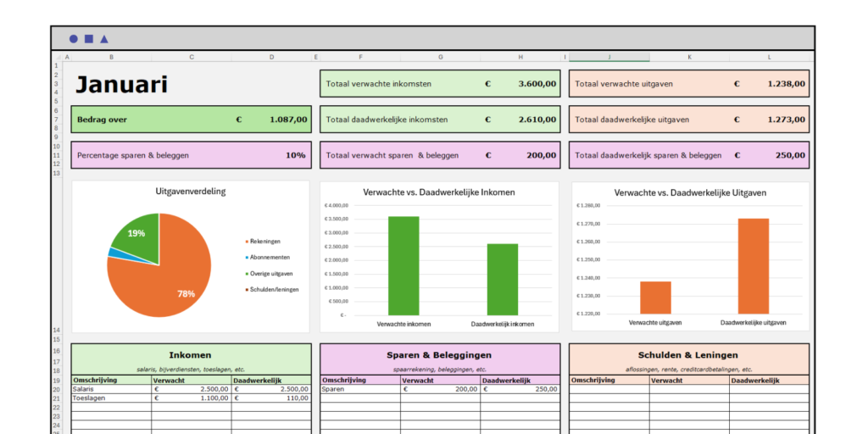
Task: Click the Januari title cell
Action: click(122, 85)
